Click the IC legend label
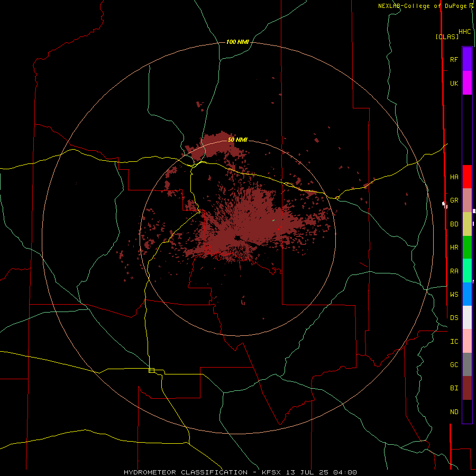 pos(454,342)
